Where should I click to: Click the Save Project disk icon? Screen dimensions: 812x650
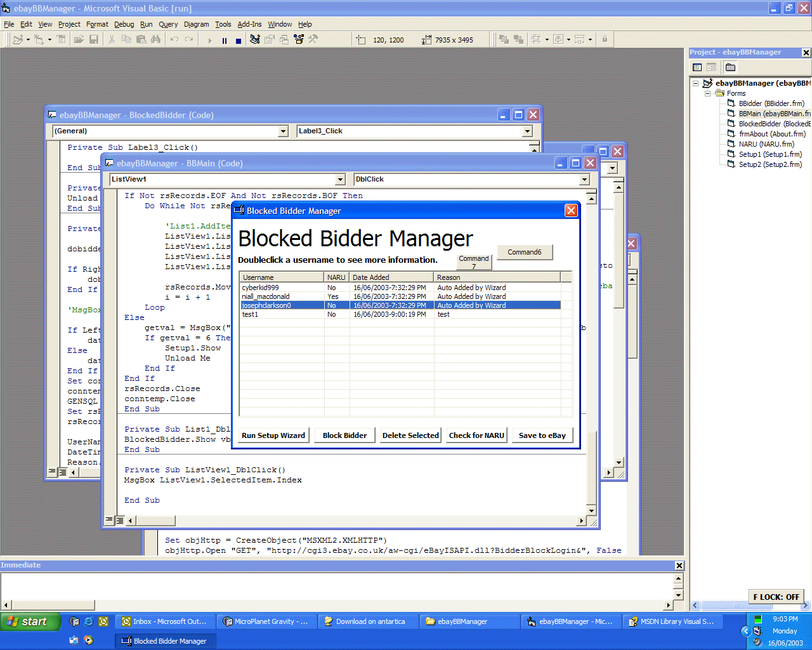[x=94, y=39]
